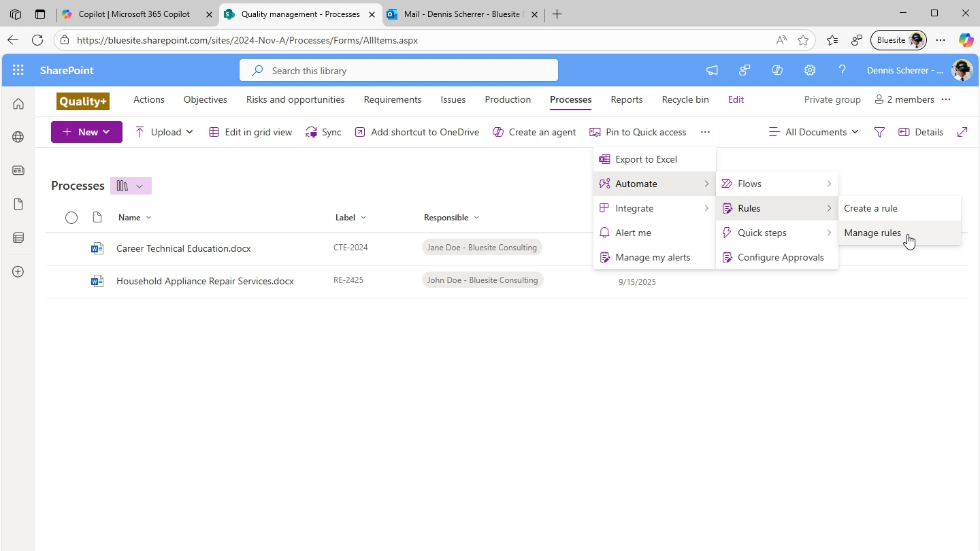
Task: Open Career Technical Education.docx file link
Action: pos(184,248)
